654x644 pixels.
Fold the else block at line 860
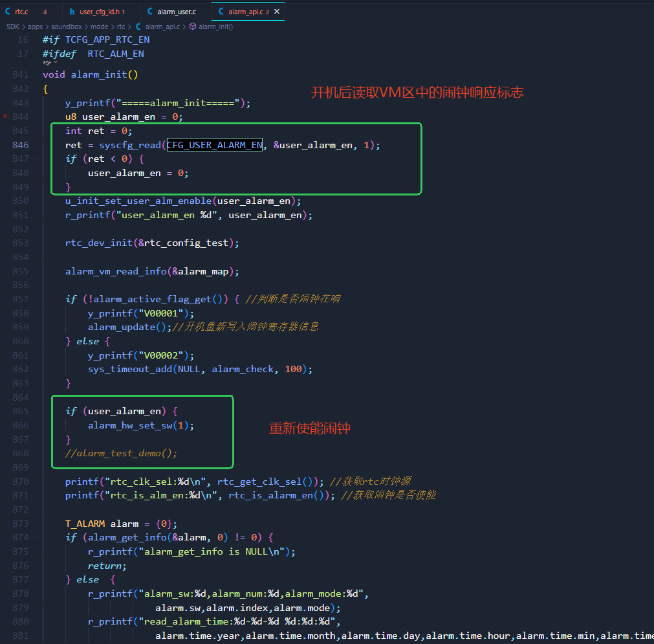(37, 341)
